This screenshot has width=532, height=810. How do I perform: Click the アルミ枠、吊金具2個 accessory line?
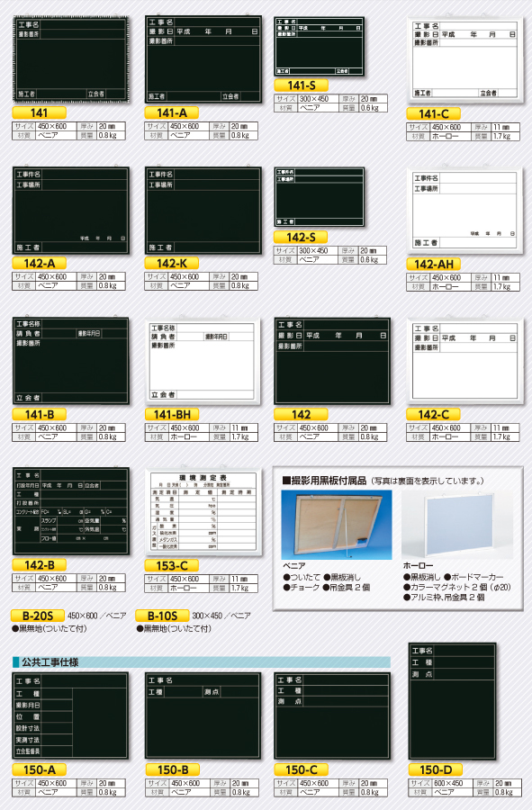click(x=444, y=598)
